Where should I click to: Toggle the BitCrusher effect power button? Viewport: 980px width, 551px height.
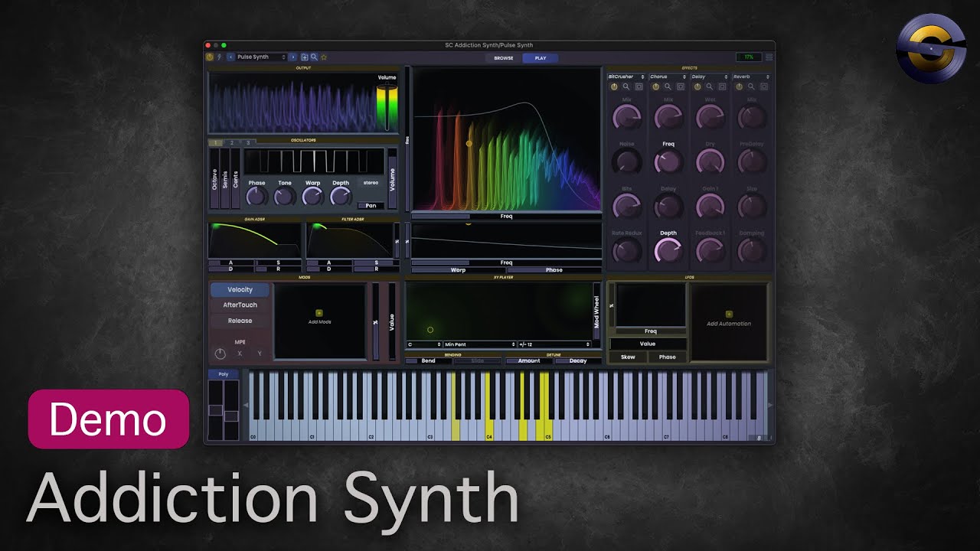614,86
